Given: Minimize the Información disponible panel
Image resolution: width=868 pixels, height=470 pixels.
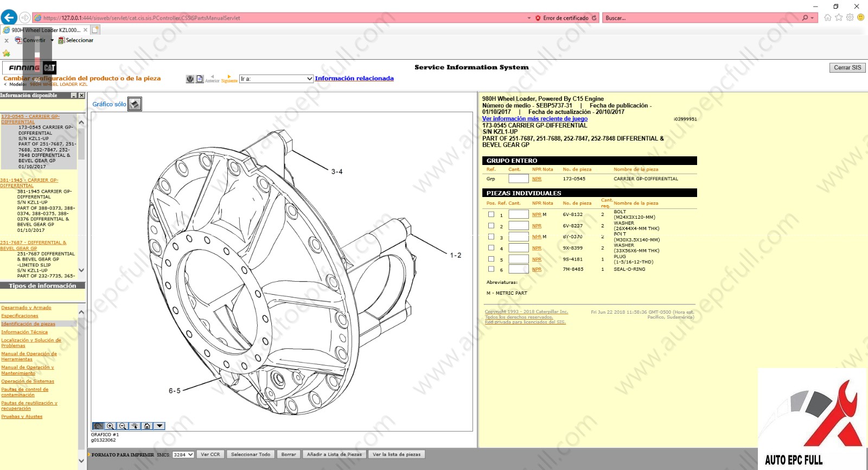Looking at the screenshot, I should tap(74, 96).
